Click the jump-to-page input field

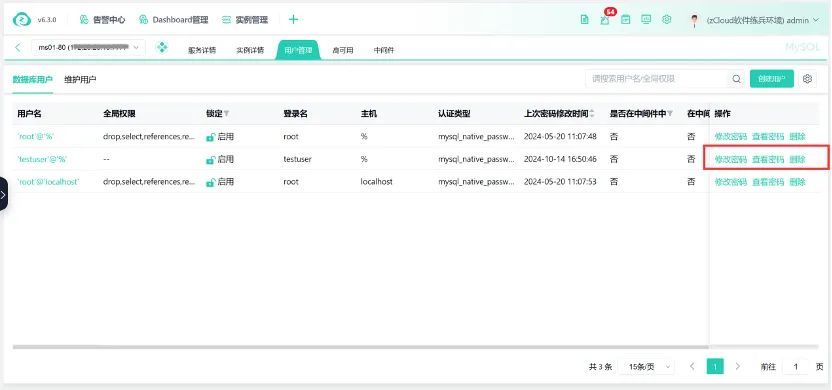click(796, 367)
